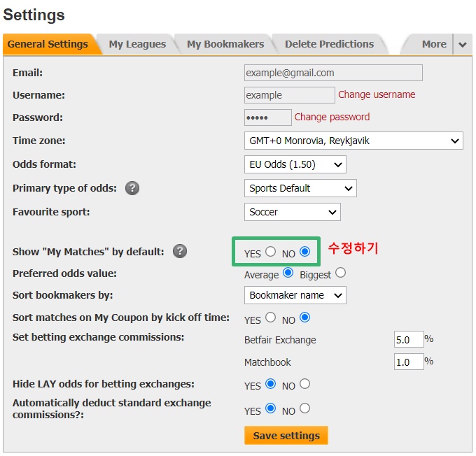Click the Change password link
The image size is (476, 456).
click(x=332, y=117)
